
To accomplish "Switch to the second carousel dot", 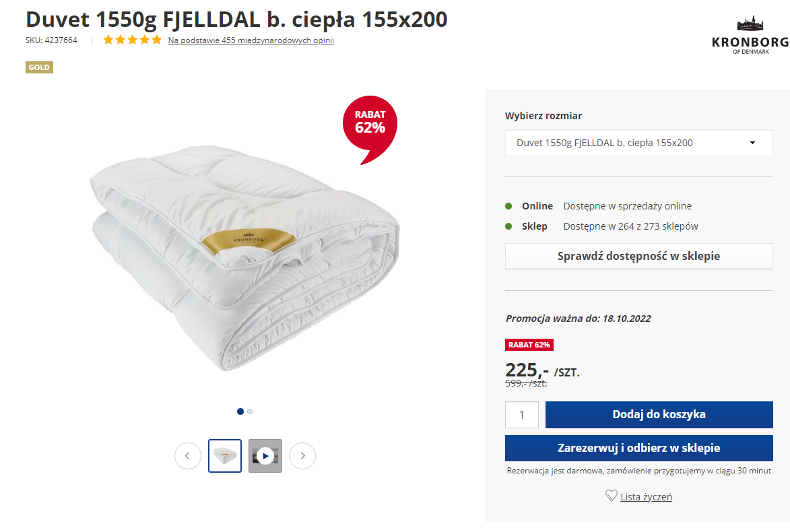I will coord(250,411).
